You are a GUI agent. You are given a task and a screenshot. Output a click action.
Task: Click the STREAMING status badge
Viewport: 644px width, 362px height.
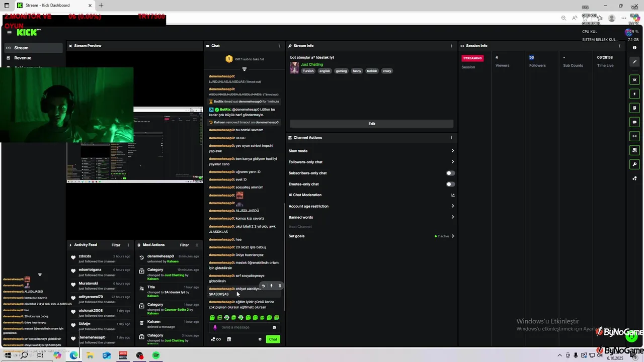(472, 58)
